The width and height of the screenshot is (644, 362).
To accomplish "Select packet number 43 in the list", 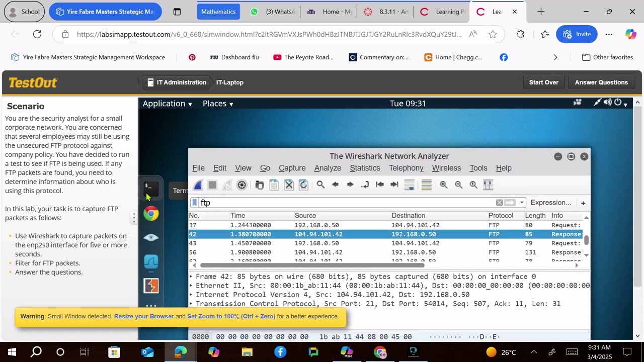I will (x=385, y=243).
